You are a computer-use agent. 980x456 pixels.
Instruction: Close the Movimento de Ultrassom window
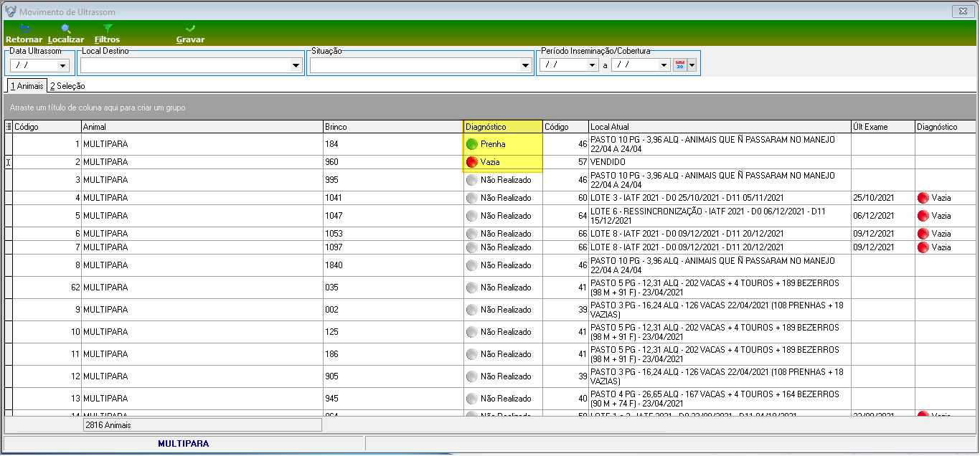[x=961, y=11]
